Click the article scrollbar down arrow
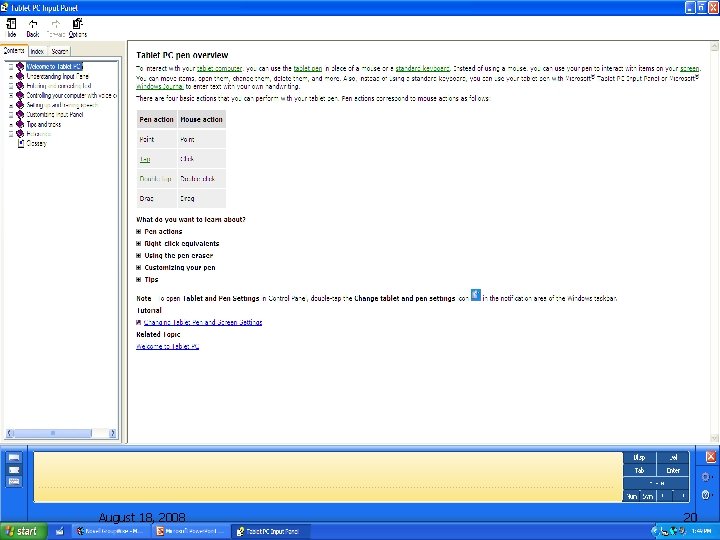Screen dimensions: 720x540 tap(714, 438)
